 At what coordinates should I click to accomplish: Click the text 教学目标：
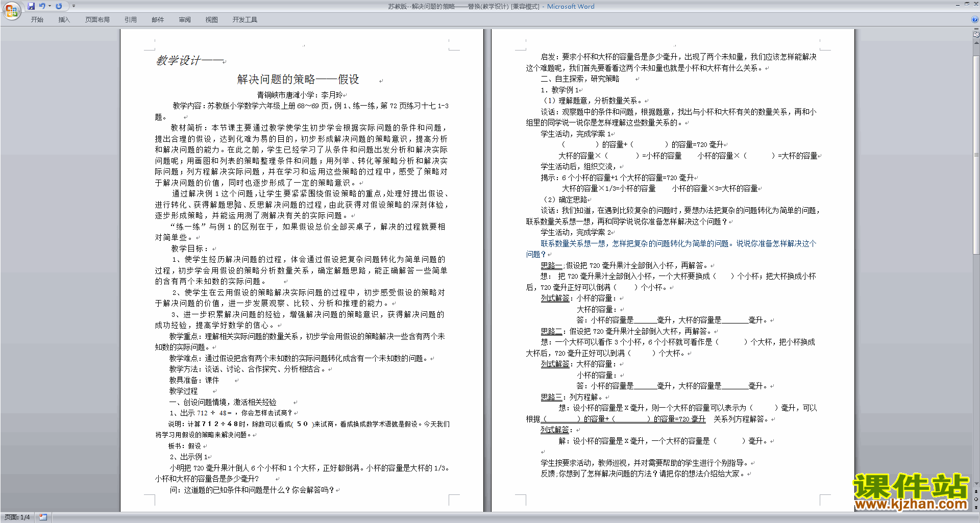[190, 248]
